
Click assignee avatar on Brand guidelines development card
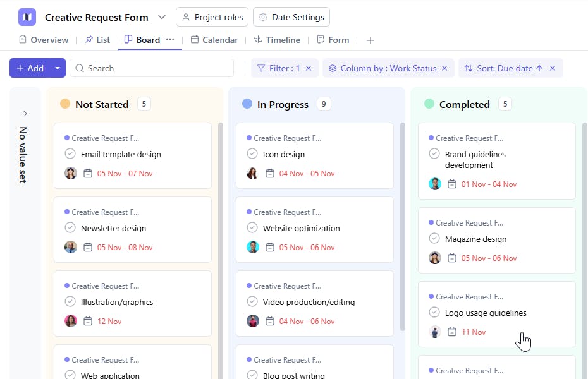pyautogui.click(x=434, y=184)
